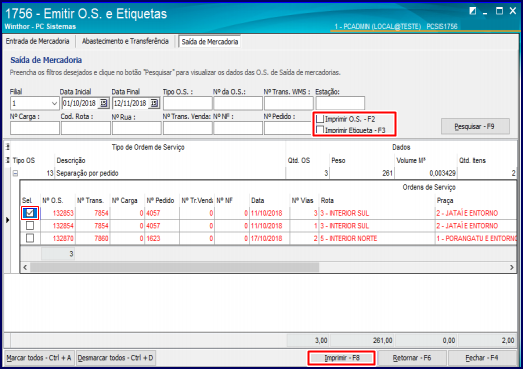The width and height of the screenshot is (523, 369).
Task: Focus the Nº da O.S. input field
Action: pos(238,103)
